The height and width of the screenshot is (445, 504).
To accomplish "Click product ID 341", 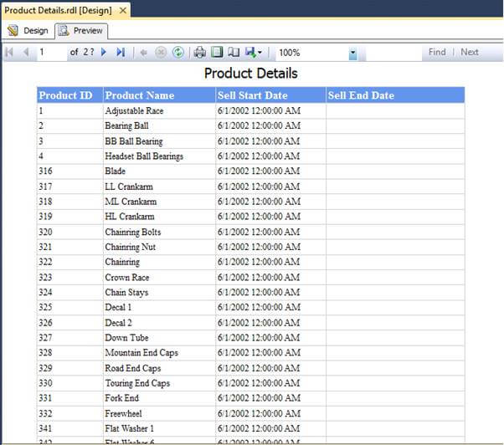I will click(x=45, y=428).
